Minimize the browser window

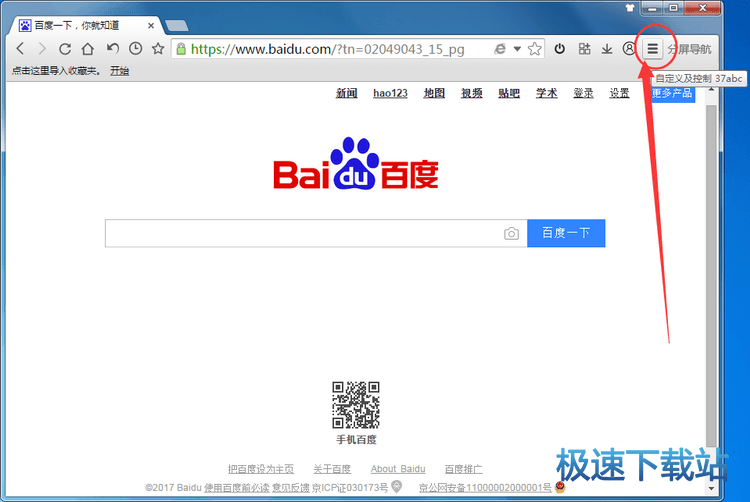coord(652,8)
